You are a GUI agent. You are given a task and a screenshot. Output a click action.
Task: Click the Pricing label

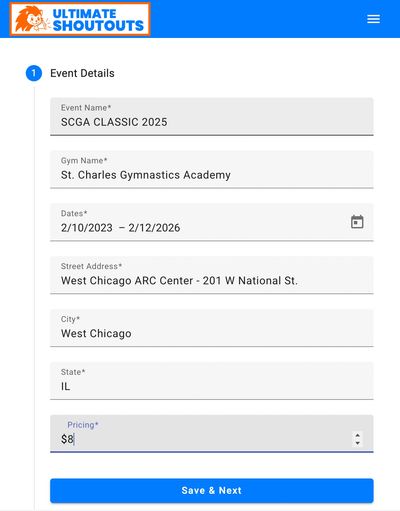83,425
